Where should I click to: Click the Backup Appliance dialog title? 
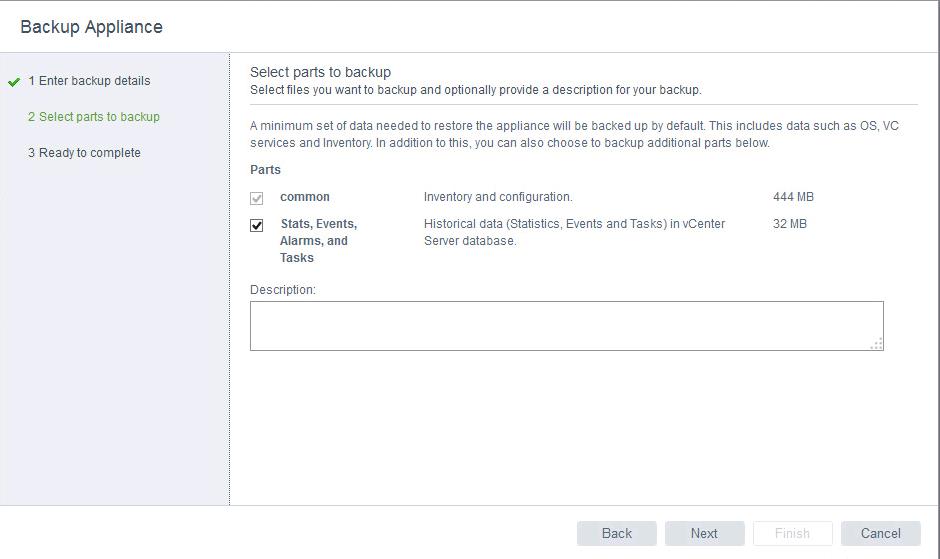coord(91,27)
